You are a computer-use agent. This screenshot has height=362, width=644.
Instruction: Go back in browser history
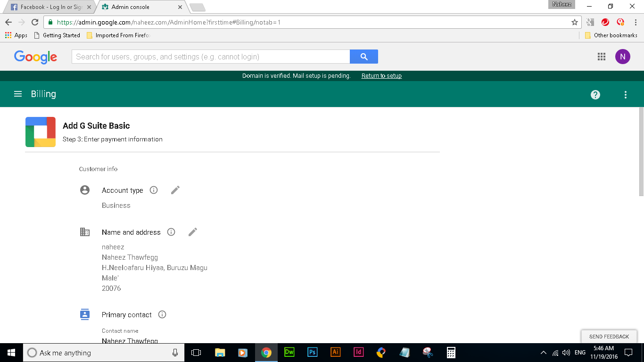(8, 22)
